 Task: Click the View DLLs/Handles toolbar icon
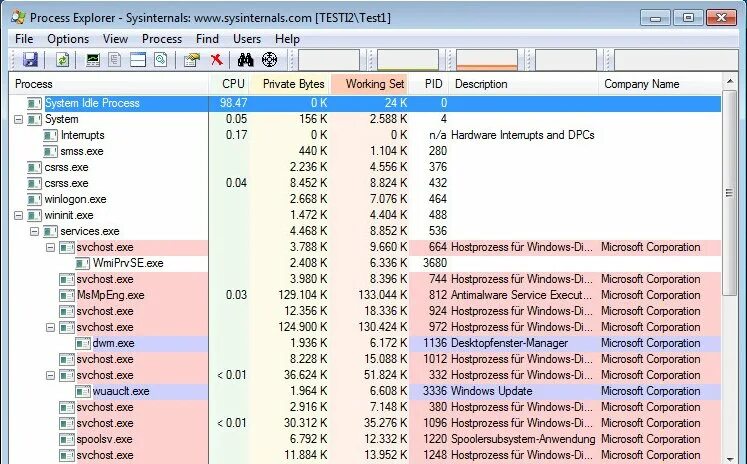point(161,60)
